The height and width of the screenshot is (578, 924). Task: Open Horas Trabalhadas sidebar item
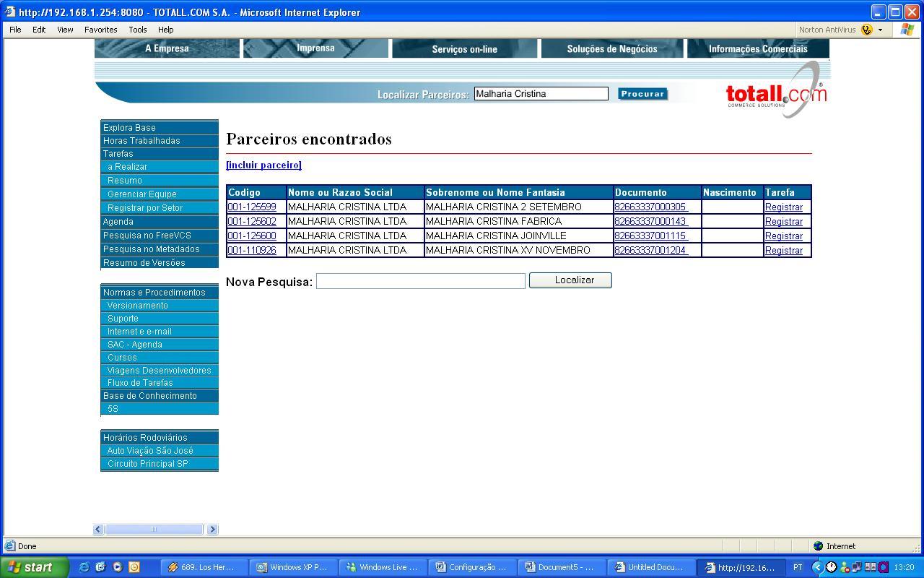click(x=160, y=140)
